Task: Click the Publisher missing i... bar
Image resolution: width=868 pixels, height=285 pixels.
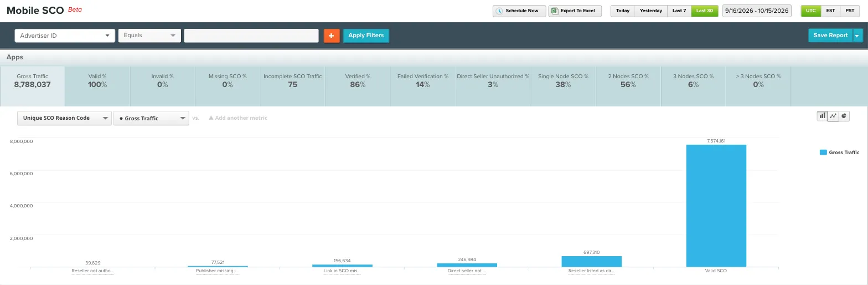Action: tap(218, 266)
